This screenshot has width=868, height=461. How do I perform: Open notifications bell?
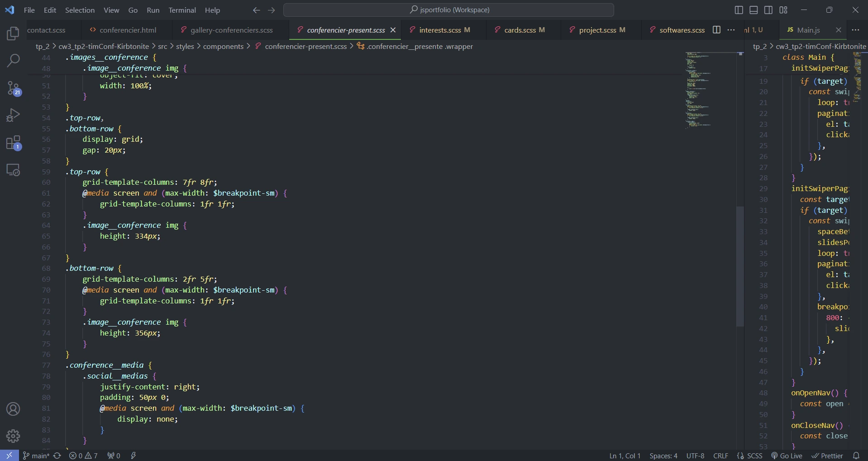click(856, 456)
